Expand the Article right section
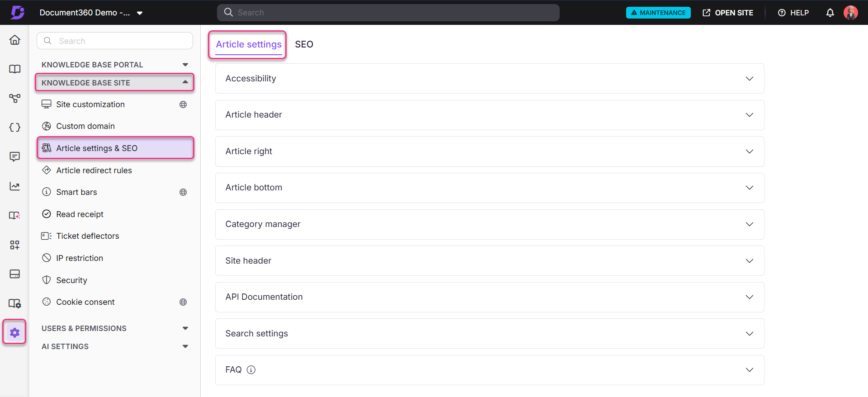868x397 pixels. 490,151
